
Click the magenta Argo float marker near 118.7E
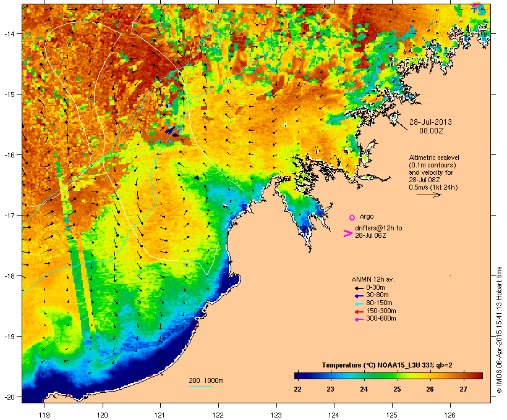[28, 77]
